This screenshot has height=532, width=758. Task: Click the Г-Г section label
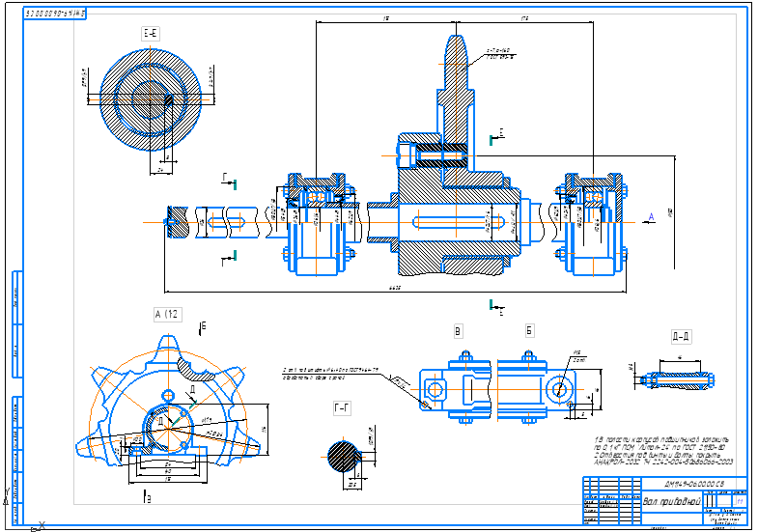point(341,409)
